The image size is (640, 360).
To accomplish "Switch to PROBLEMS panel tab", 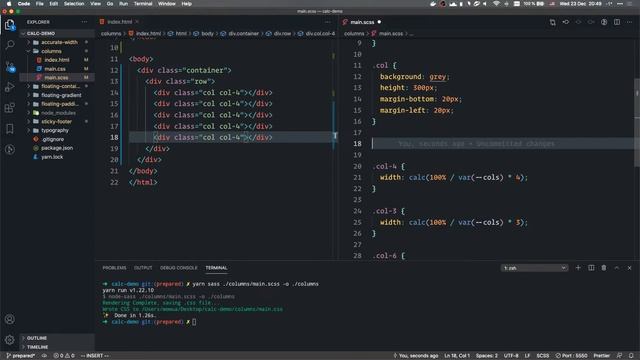I will click(x=114, y=268).
